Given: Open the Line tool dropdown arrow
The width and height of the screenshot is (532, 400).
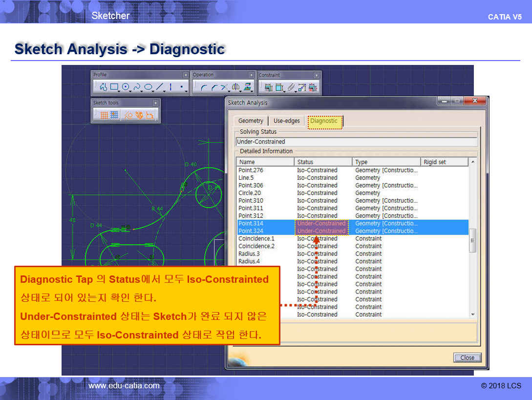Looking at the screenshot, I should (165, 91).
